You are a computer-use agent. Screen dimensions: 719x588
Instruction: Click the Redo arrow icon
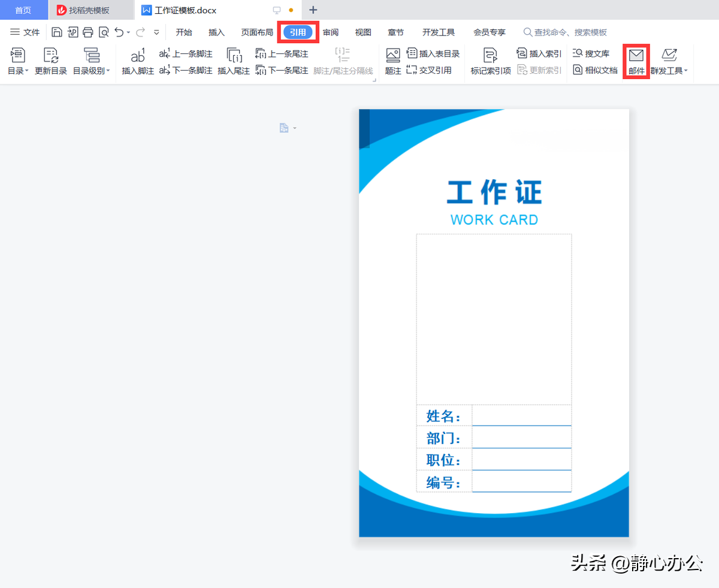point(141,32)
